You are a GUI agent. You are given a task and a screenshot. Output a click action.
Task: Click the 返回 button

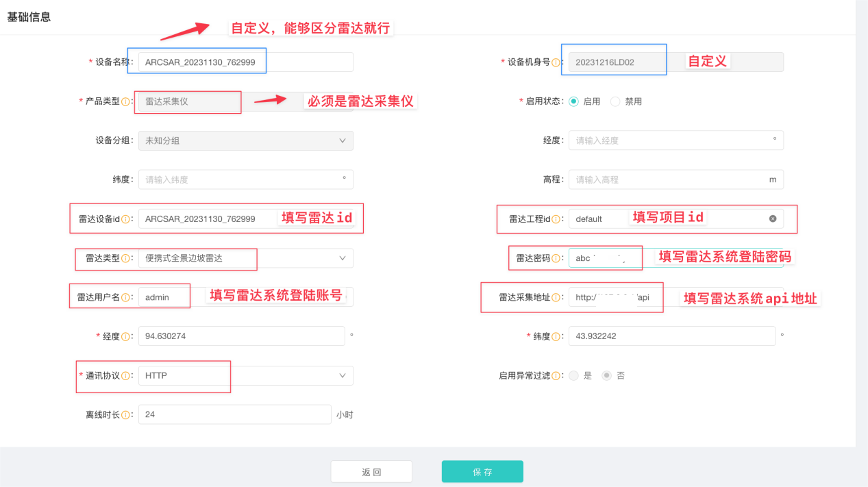[371, 472]
